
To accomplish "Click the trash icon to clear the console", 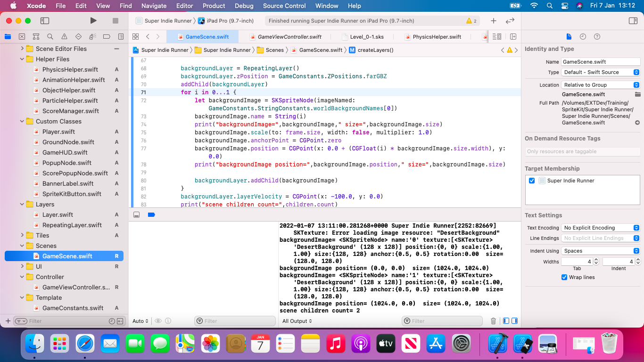I will (493, 321).
